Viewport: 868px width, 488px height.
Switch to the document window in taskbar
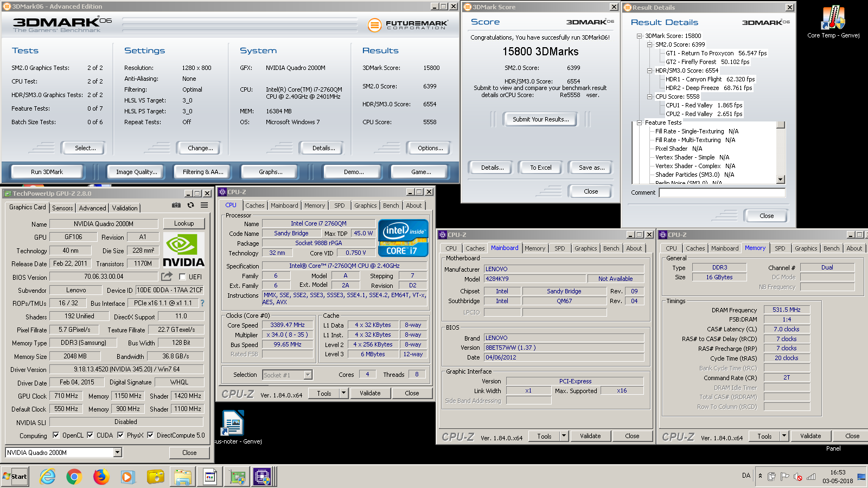point(210,477)
